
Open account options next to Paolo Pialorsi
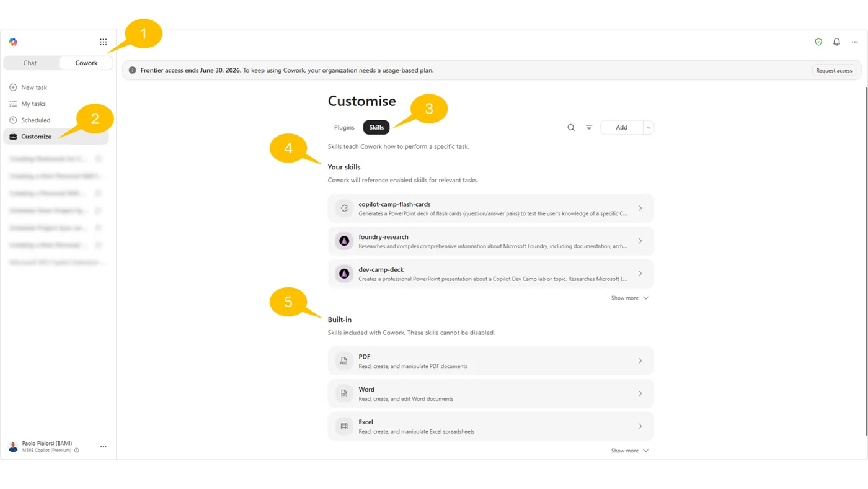coord(104,446)
